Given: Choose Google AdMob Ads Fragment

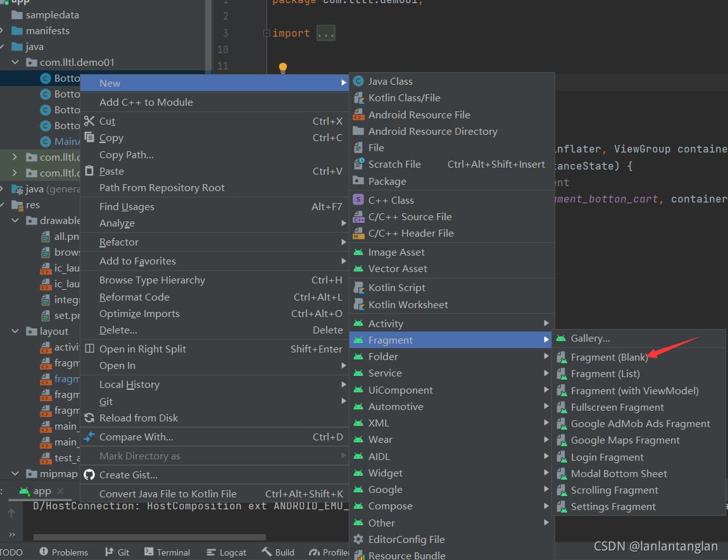Looking at the screenshot, I should pyautogui.click(x=640, y=423).
